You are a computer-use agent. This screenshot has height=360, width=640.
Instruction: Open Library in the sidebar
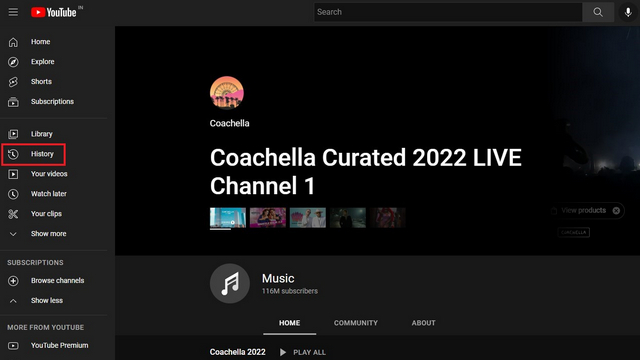coord(42,134)
